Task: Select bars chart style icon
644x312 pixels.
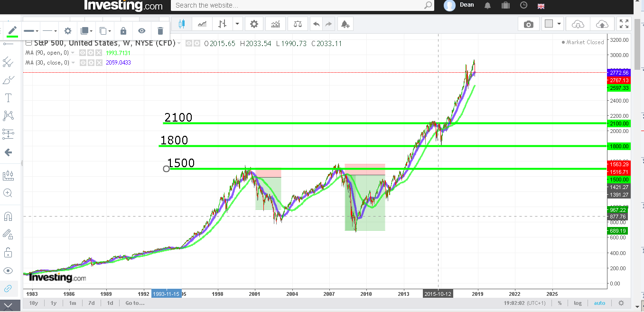Action: pyautogui.click(x=222, y=24)
